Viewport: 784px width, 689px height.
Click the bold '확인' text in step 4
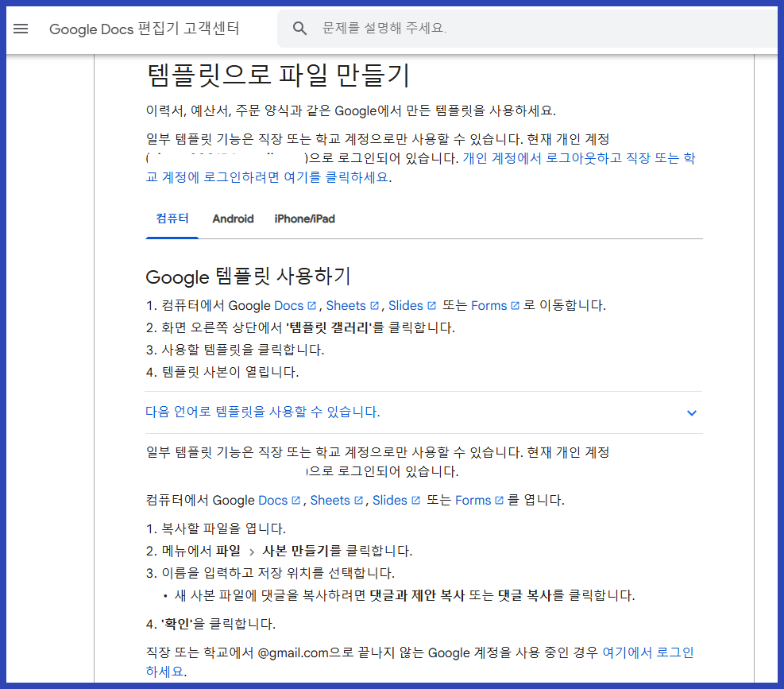click(177, 624)
